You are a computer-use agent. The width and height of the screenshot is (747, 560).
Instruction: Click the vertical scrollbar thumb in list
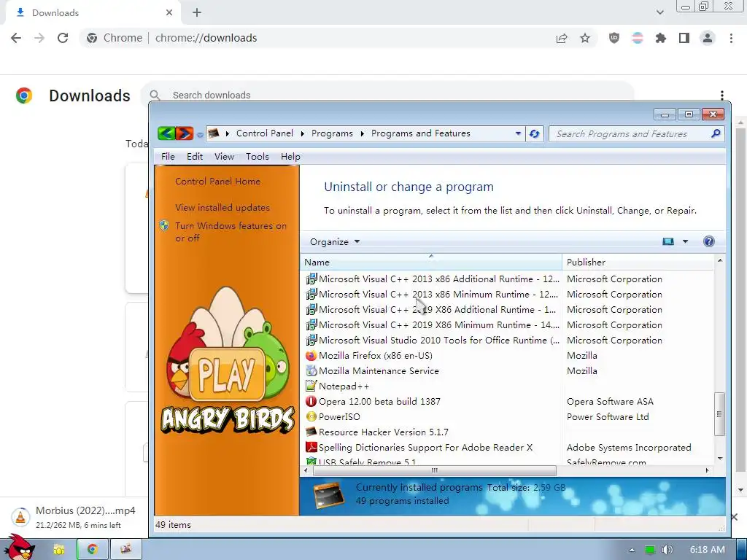[719, 414]
